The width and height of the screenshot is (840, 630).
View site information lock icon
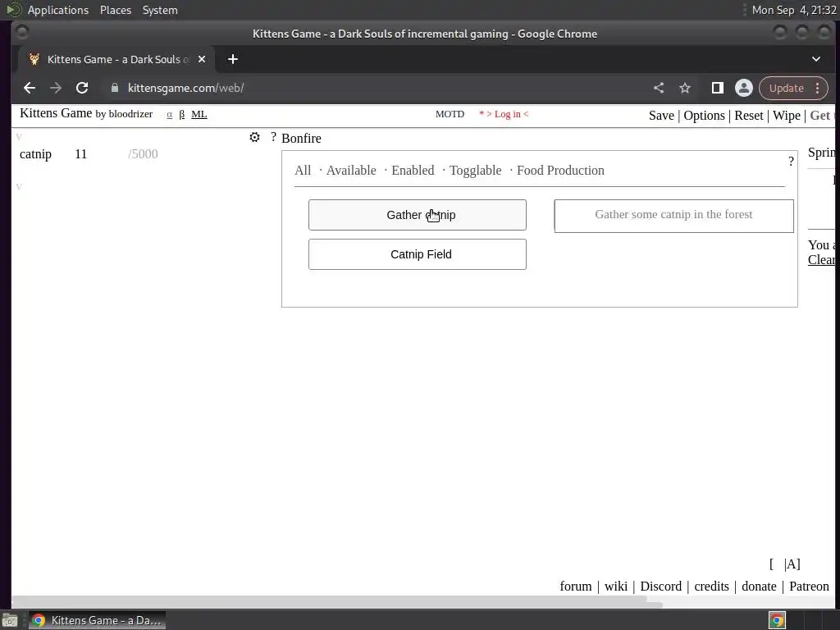tap(115, 88)
